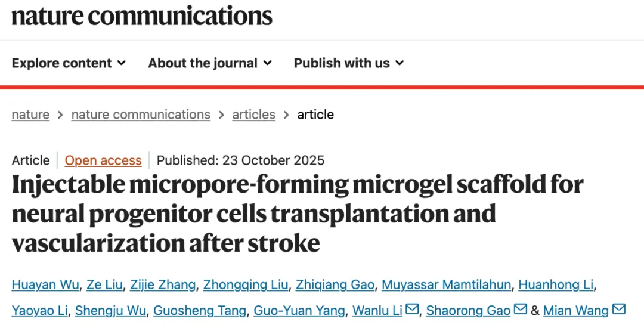Expand the Explore content menu
This screenshot has width=644, height=331.
point(69,63)
